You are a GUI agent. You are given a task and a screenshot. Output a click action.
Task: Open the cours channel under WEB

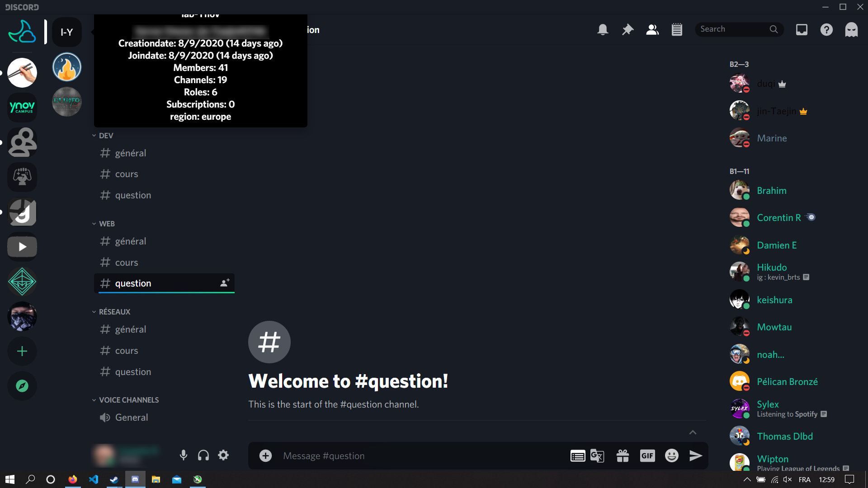(127, 263)
